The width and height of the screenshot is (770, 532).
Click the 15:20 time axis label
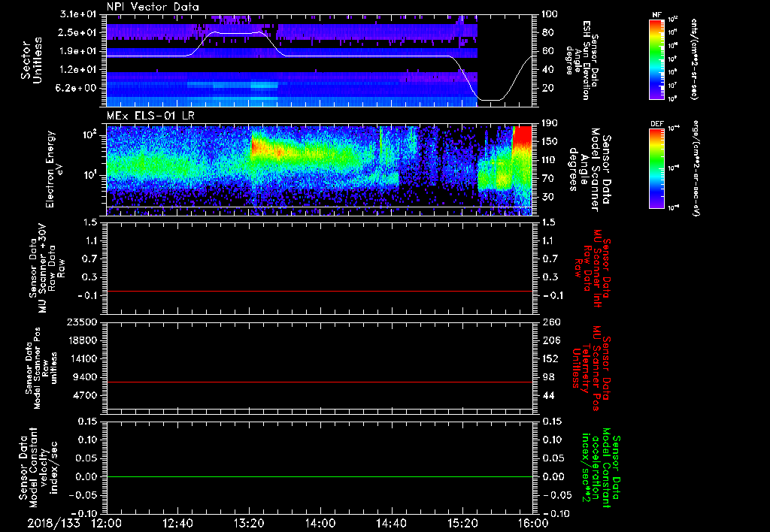tap(462, 523)
